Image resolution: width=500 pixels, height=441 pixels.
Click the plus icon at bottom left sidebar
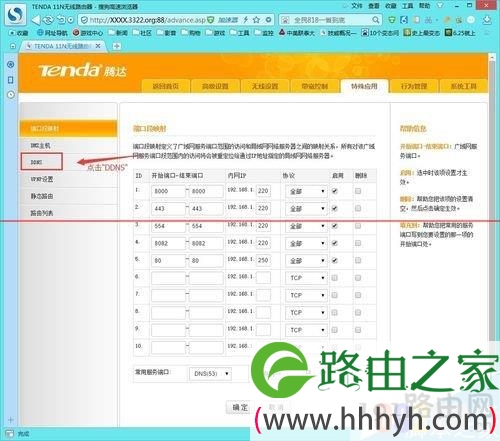click(11, 420)
